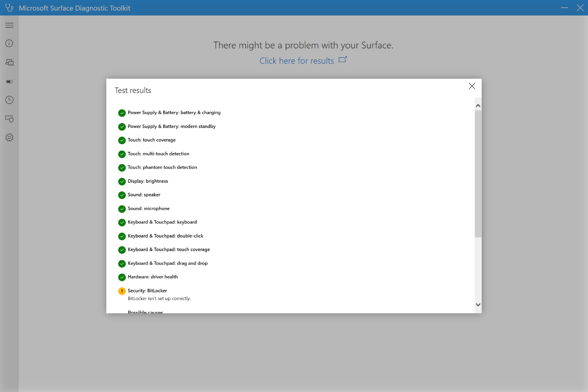Click the 'Test results' dialog heading
Screen dimensions: 588x392
click(133, 90)
